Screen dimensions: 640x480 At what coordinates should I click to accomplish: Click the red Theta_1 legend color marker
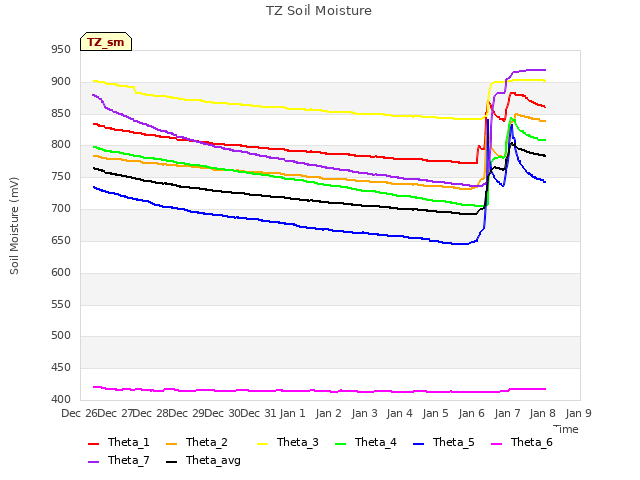(93, 444)
